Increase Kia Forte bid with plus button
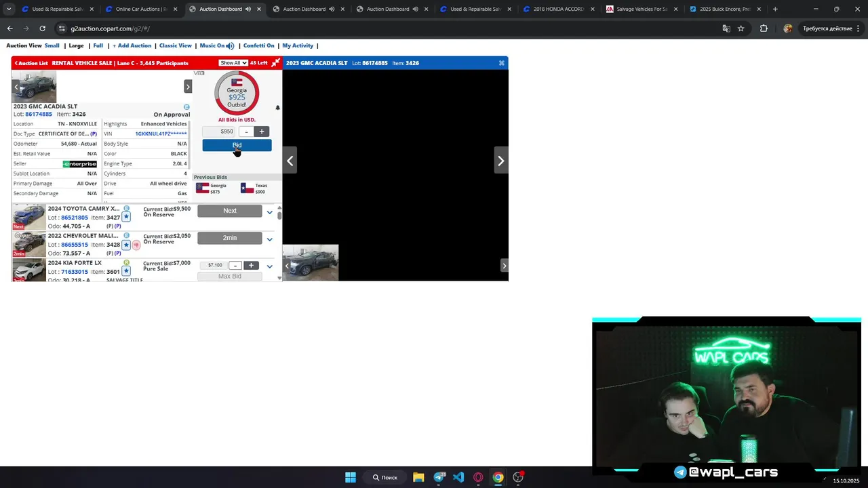Viewport: 868px width, 488px height. pos(251,265)
